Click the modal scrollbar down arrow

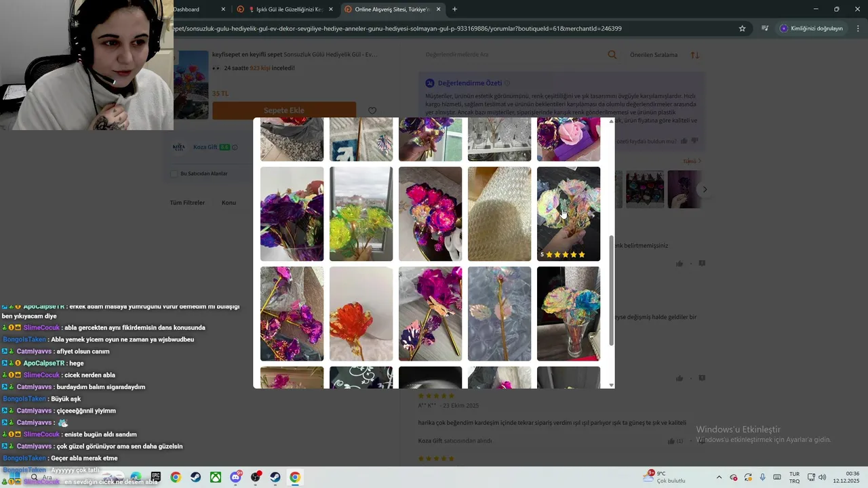tap(611, 385)
